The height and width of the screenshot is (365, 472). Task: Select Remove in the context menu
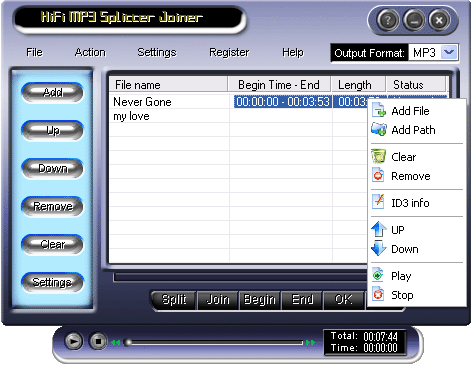[417, 176]
